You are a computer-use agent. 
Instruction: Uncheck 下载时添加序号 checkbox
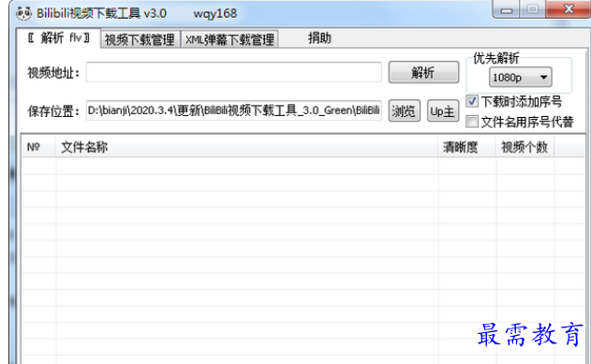click(472, 101)
